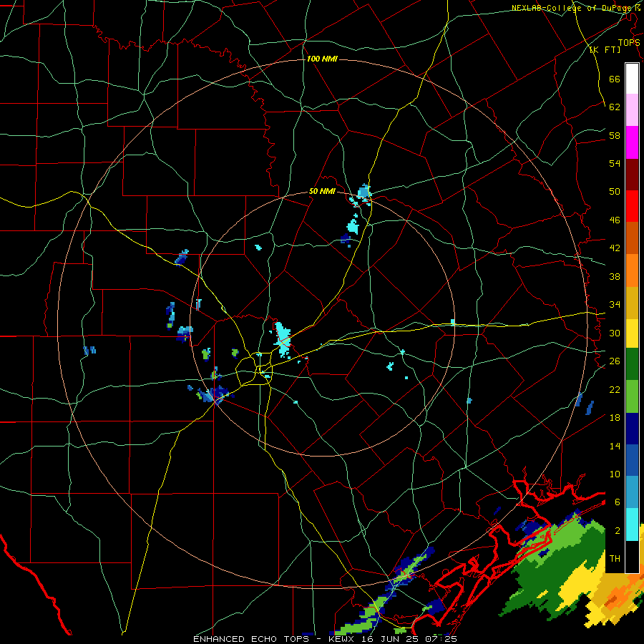Click the legend value "66"
Image resolution: width=644 pixels, height=644 pixels.
615,79
